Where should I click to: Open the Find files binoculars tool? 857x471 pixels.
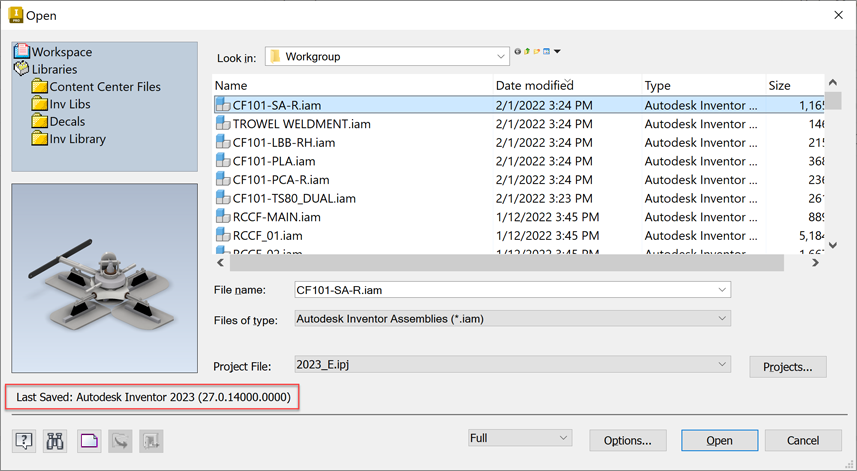[55, 440]
